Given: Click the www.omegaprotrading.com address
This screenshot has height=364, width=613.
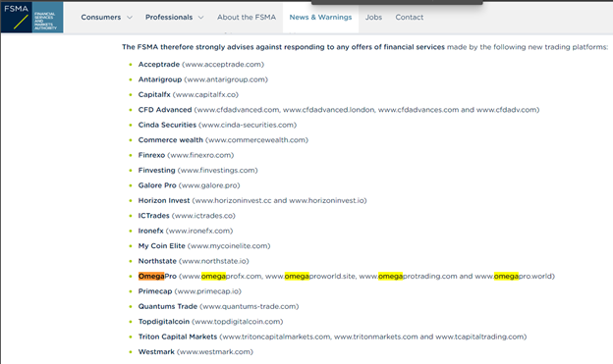Looking at the screenshot, I should coord(408,276).
